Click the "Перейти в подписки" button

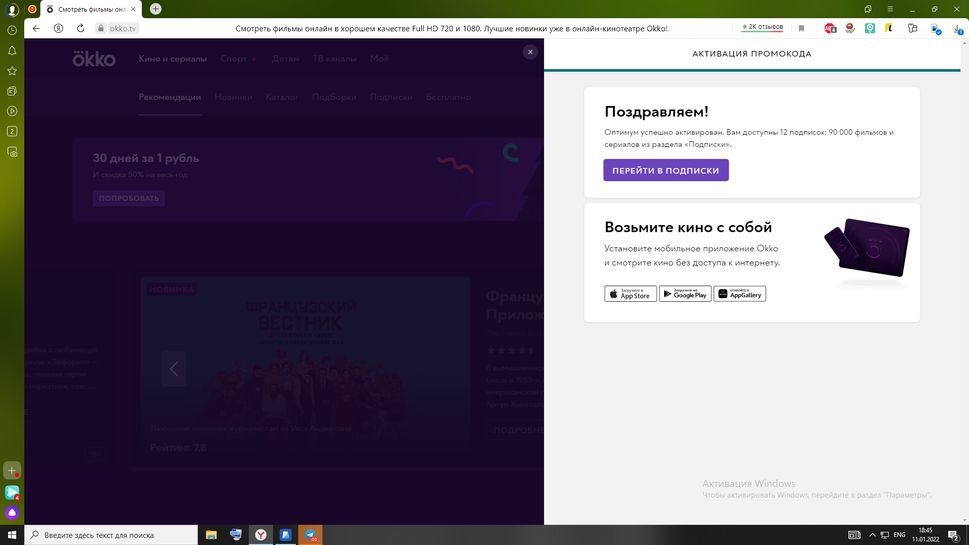pyautogui.click(x=665, y=170)
